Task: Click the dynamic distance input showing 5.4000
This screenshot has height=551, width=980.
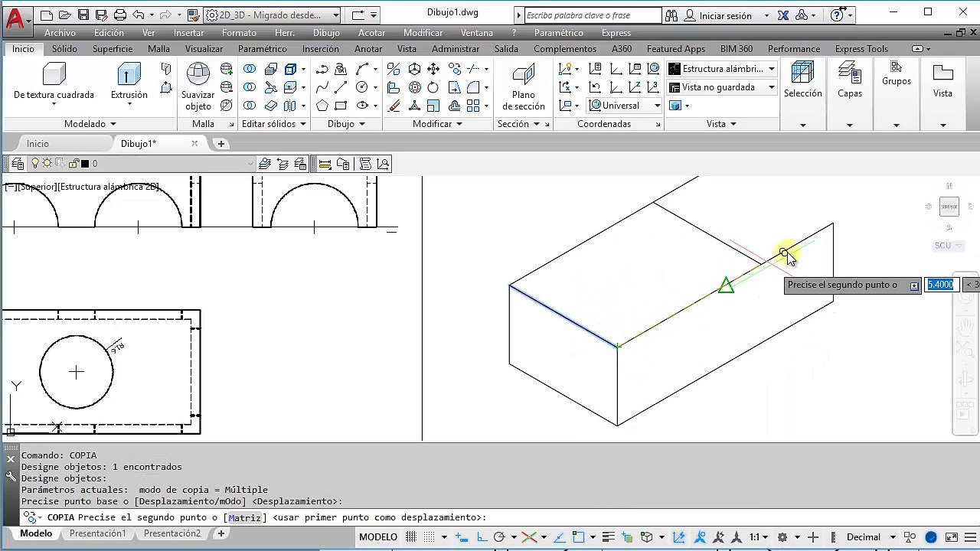Action: coord(940,285)
